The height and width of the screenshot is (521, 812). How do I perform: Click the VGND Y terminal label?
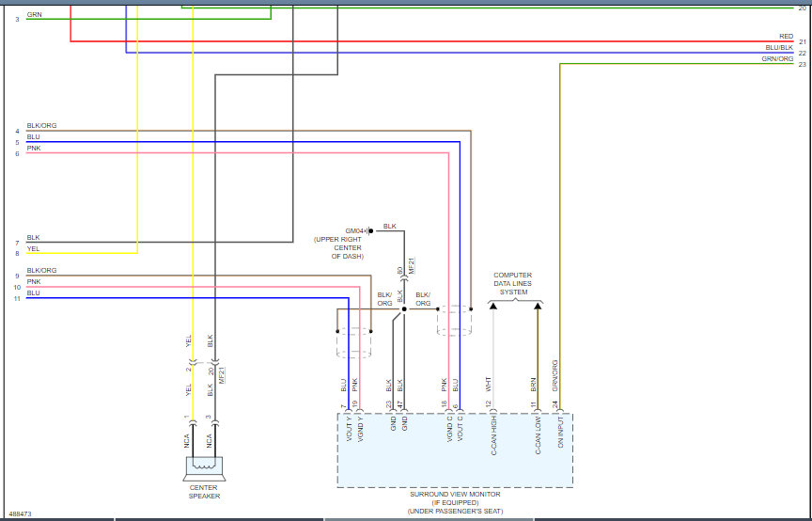click(361, 430)
